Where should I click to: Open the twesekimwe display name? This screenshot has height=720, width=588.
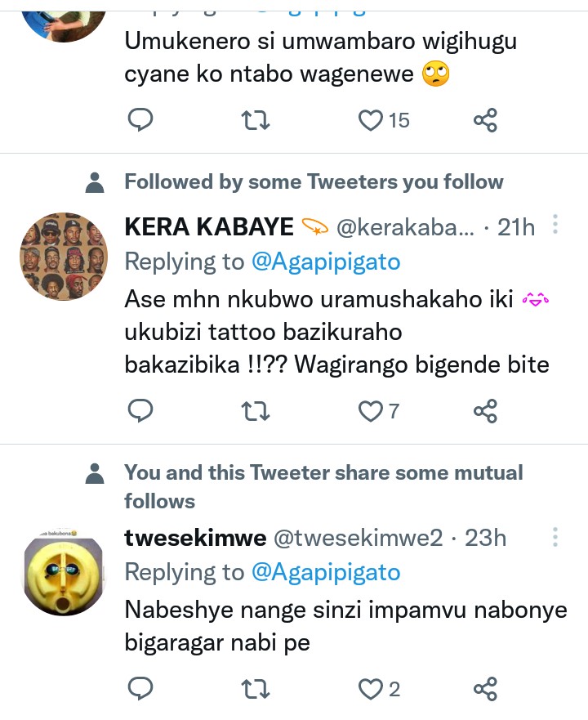(x=195, y=538)
